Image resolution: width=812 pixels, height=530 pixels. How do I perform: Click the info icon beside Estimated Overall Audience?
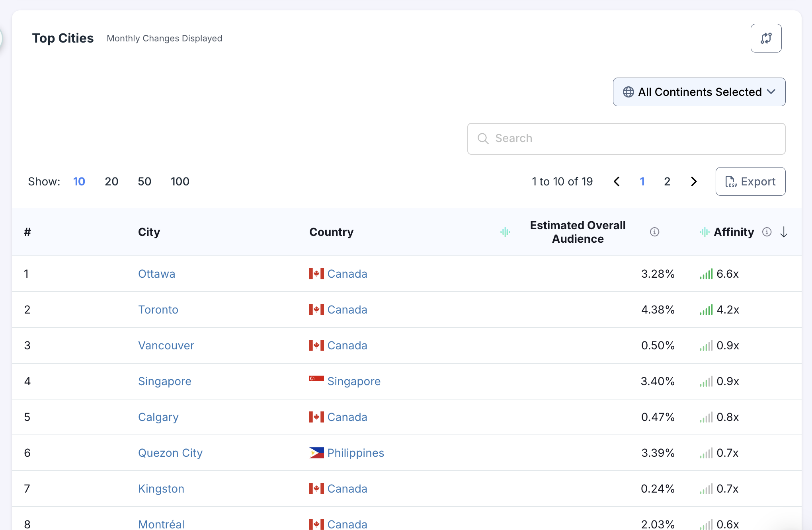pos(654,232)
